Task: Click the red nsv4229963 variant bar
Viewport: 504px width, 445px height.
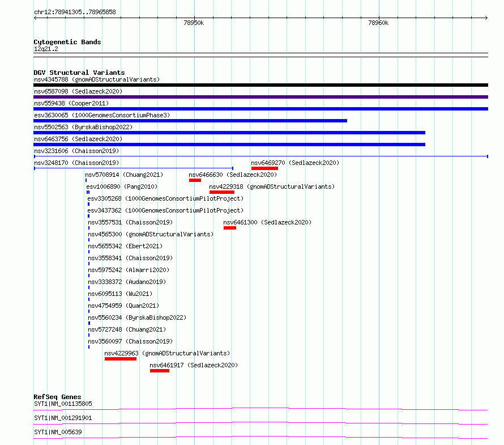Action: pos(121,359)
